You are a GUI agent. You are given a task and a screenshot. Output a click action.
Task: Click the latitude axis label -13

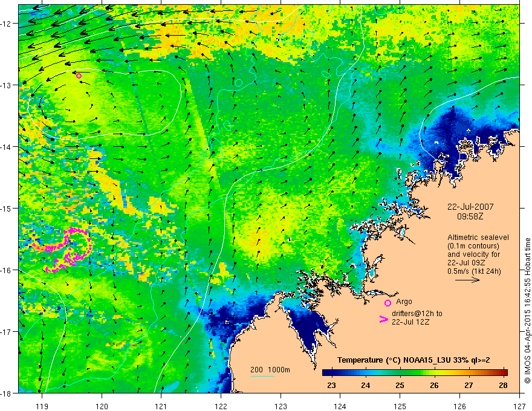click(7, 85)
